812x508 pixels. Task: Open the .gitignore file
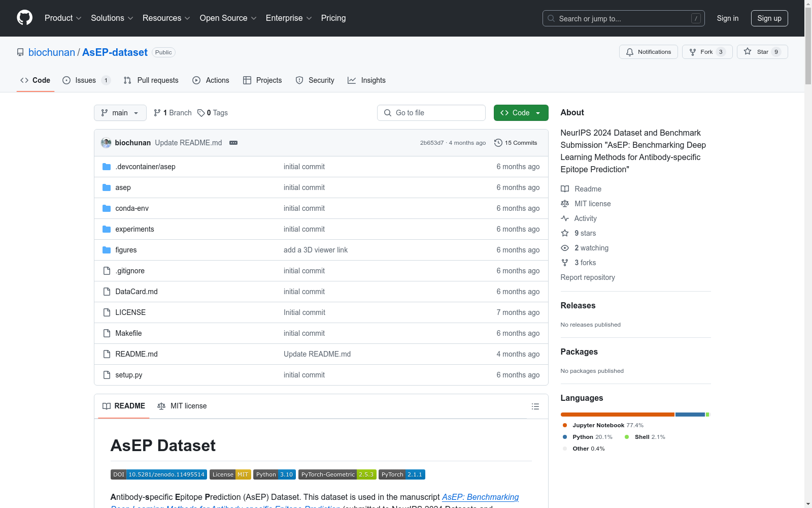click(x=130, y=271)
